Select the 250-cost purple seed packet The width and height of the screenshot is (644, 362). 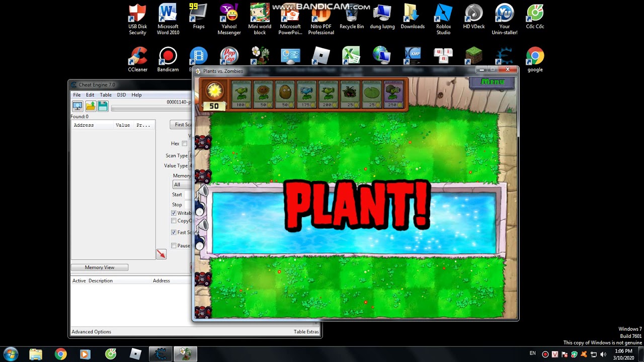tap(394, 94)
